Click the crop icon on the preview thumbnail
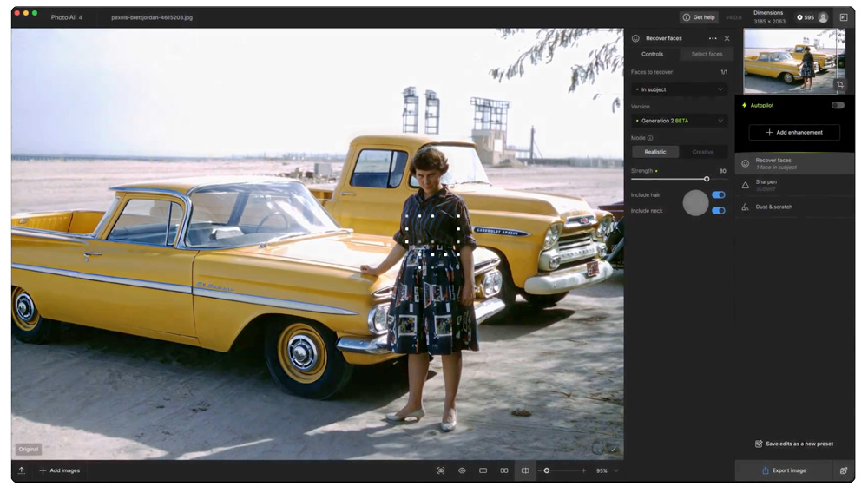 tap(839, 85)
